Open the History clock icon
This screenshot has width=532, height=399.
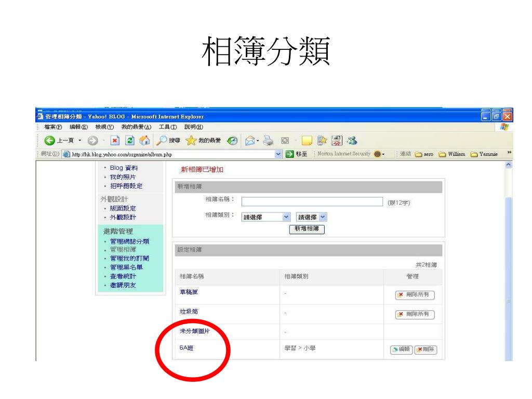point(232,140)
